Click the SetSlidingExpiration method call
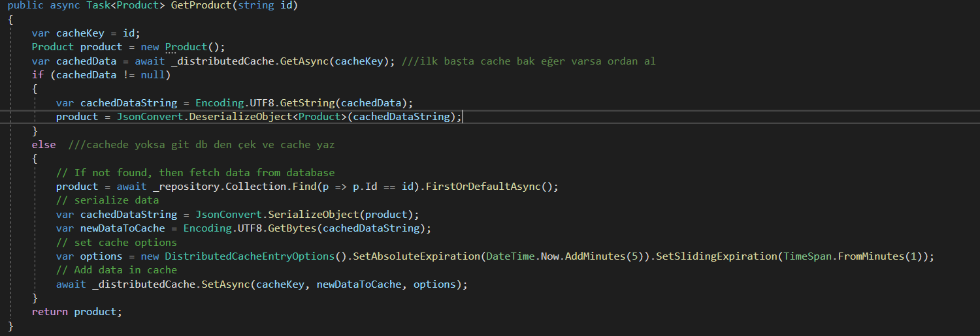Viewport: 980px width, 336px height. 715,256
